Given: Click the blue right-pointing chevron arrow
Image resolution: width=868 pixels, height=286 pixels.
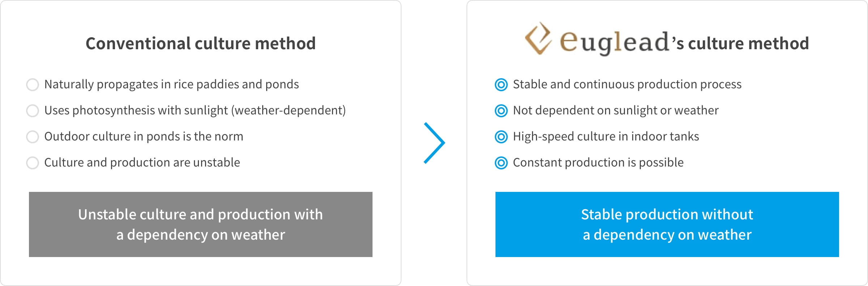Looking at the screenshot, I should click(434, 143).
